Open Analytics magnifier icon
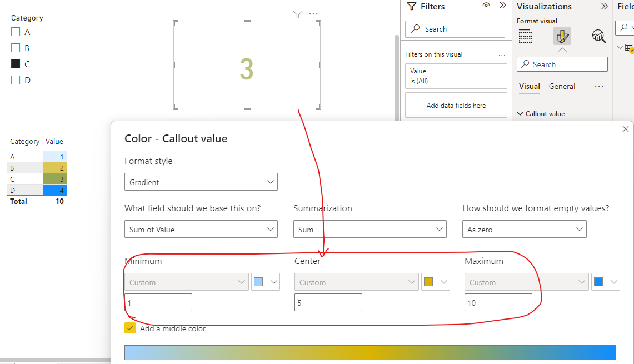The height and width of the screenshot is (364, 634). tap(598, 37)
